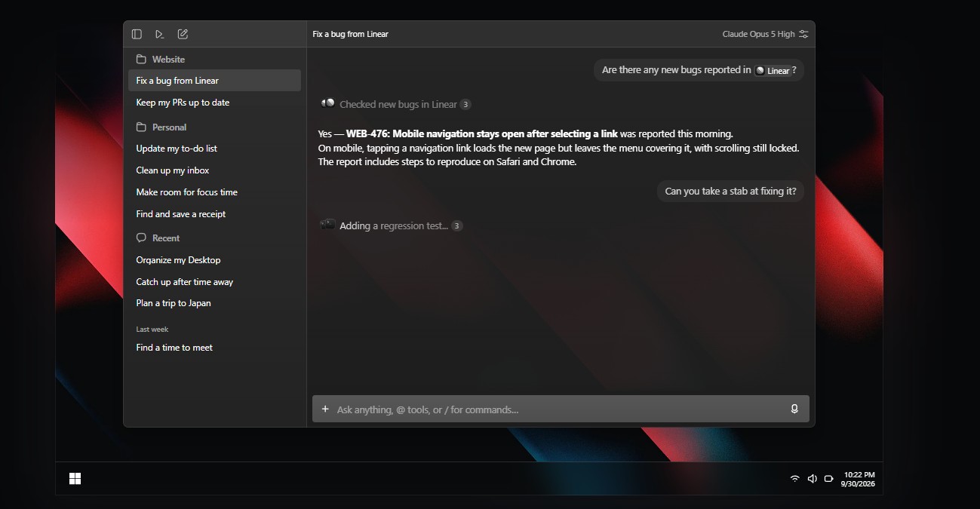Click the step count badge beside Adding a regression test

(456, 225)
